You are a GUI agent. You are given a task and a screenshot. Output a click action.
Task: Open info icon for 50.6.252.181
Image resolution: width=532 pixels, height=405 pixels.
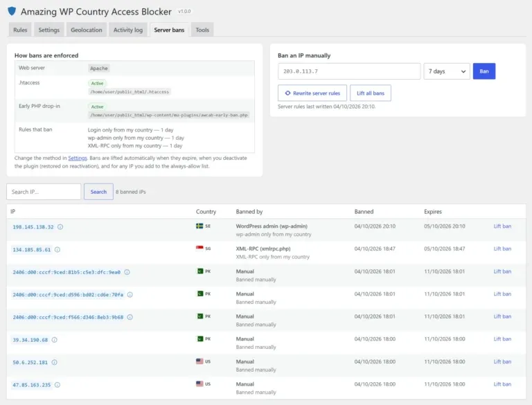pos(54,362)
